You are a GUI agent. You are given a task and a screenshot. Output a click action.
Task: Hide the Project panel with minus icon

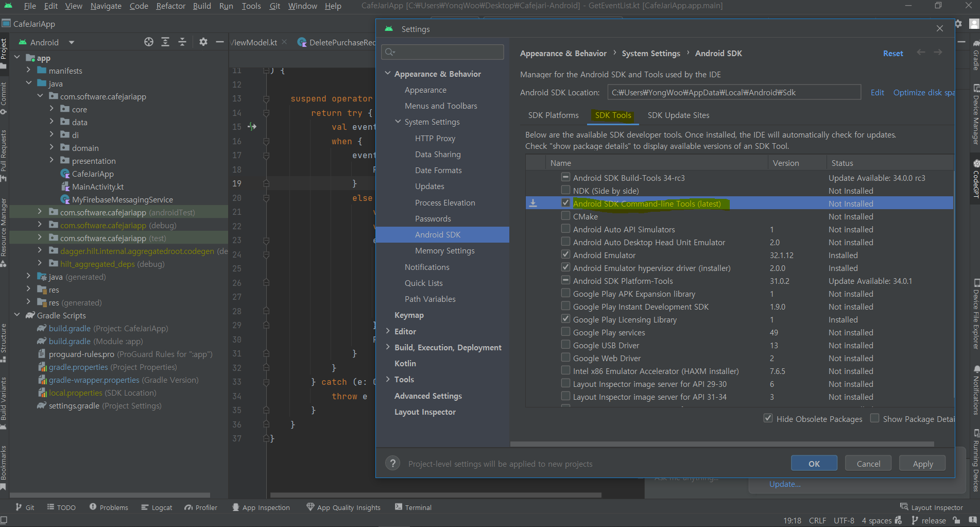click(220, 42)
